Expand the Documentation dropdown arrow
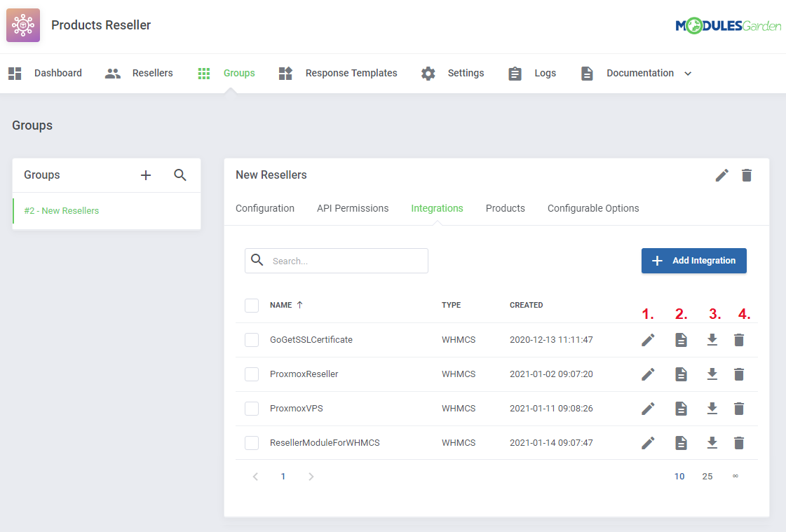 tap(689, 74)
